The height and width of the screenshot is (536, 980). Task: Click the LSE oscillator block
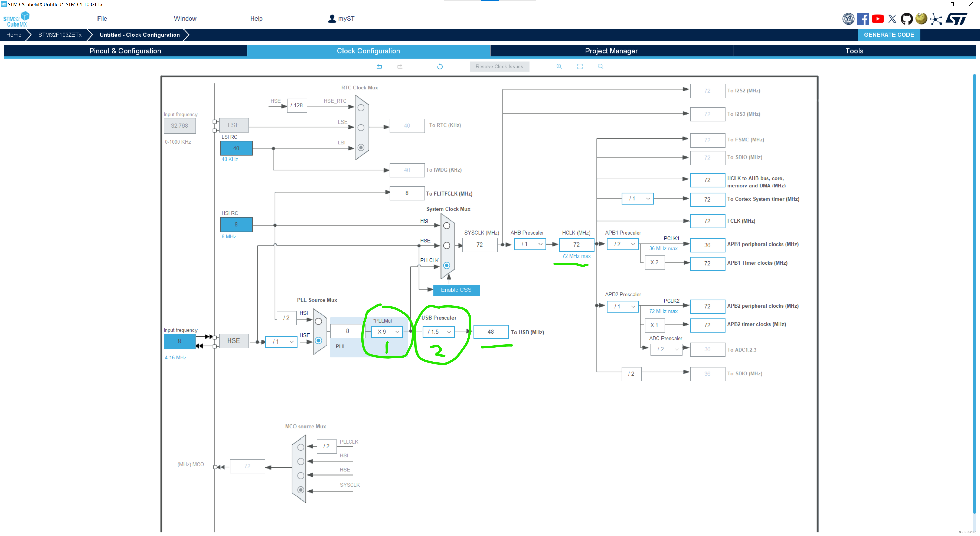click(234, 125)
